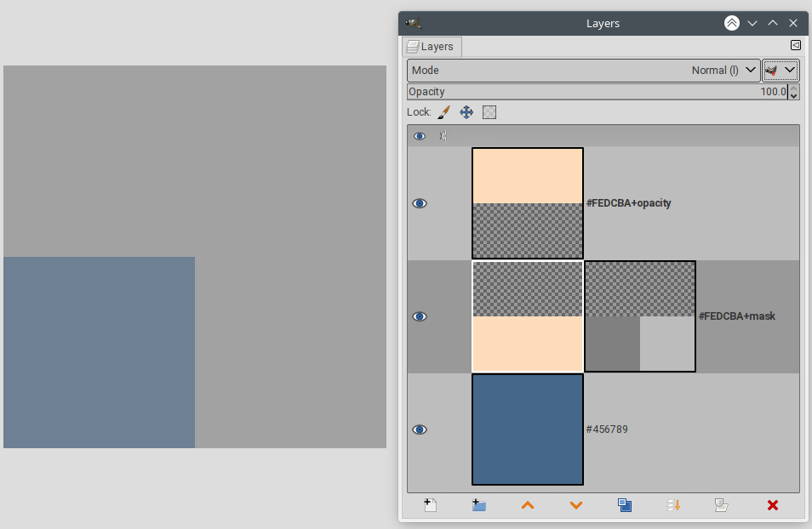The width and height of the screenshot is (812, 529).
Task: Select the layer mask thumbnail of #FEDCBA+mask
Action: [x=640, y=316]
